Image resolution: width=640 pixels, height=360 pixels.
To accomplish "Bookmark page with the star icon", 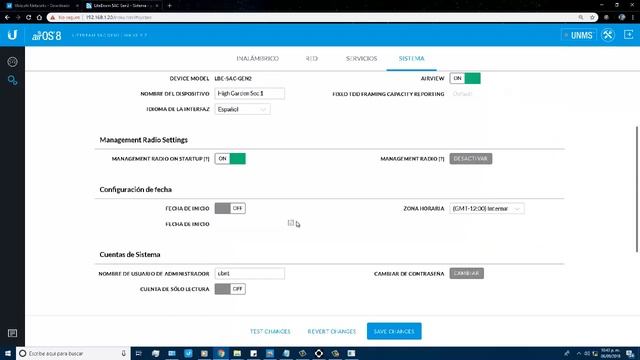I will pos(592,18).
